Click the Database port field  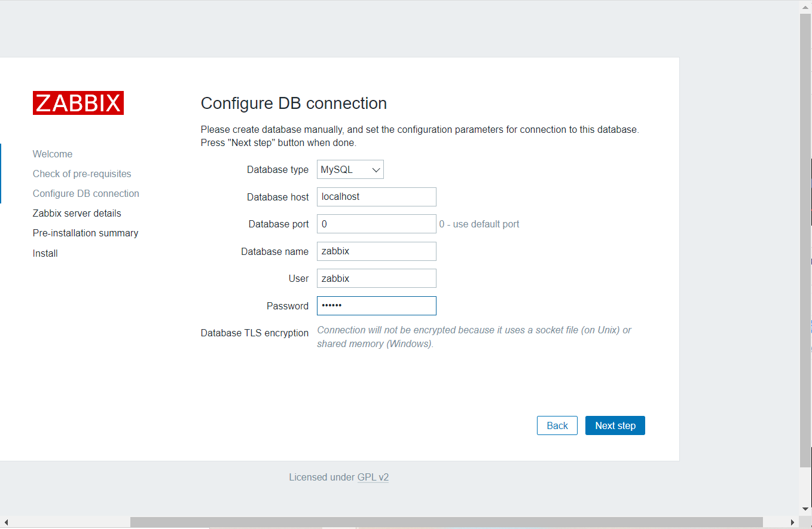[x=376, y=224]
